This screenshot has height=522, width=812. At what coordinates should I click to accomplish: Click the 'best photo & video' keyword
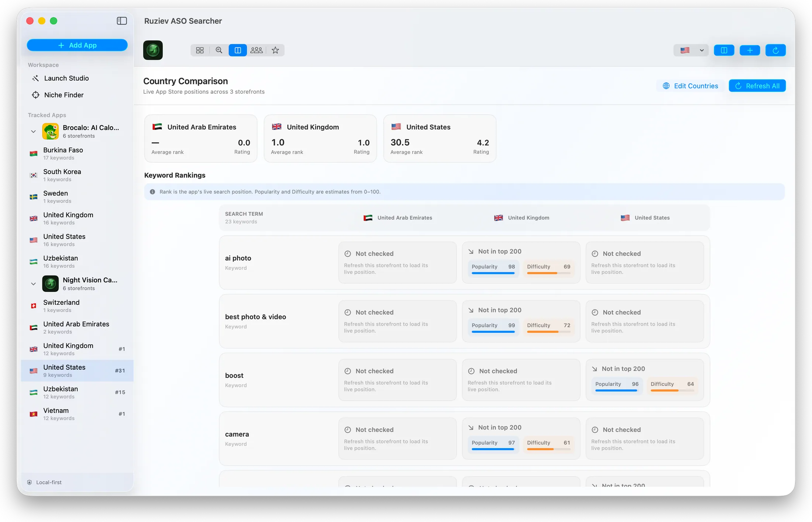click(x=255, y=317)
